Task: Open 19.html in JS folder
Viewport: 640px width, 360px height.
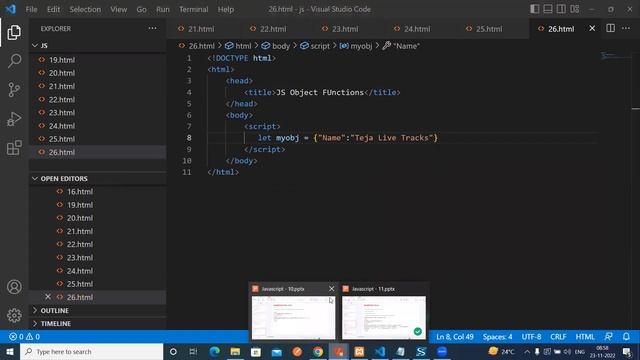Action: [98, 60]
